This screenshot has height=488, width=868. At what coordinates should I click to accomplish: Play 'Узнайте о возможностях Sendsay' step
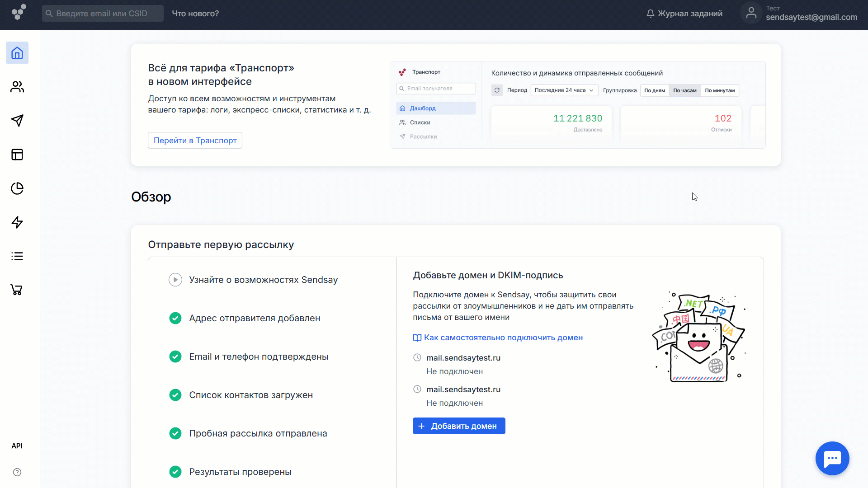[x=175, y=280]
